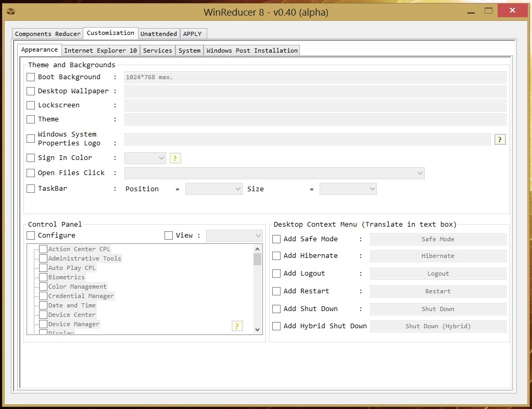Screen dimensions: 532x409
Task: Toggle Open Files Click checkbox
Action: coord(31,173)
